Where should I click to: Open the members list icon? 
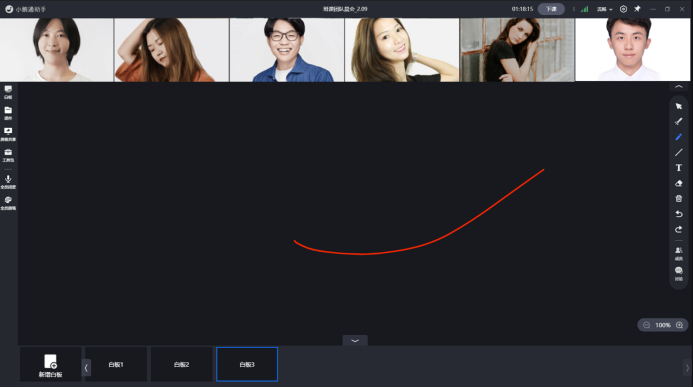coord(678,253)
